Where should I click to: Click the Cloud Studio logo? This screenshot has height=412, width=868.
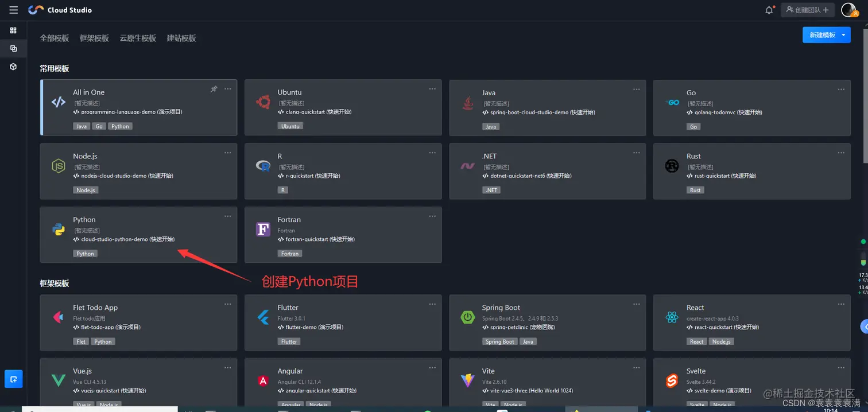click(60, 10)
